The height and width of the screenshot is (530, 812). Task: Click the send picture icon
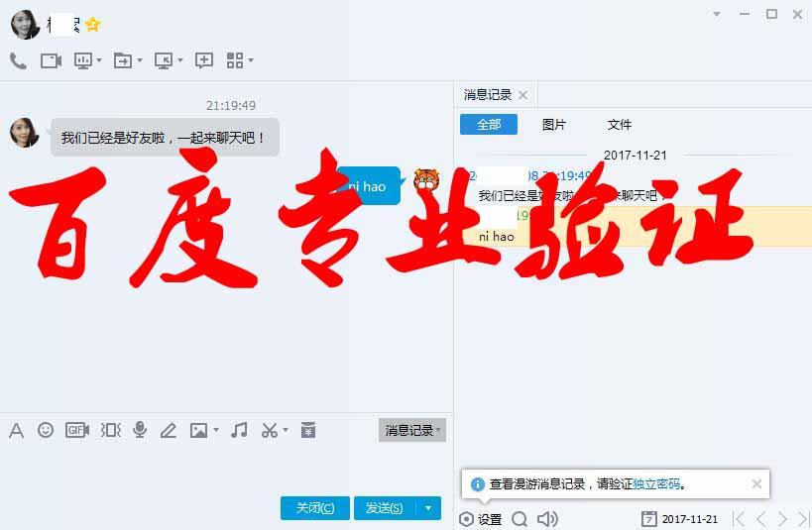pyautogui.click(x=199, y=430)
